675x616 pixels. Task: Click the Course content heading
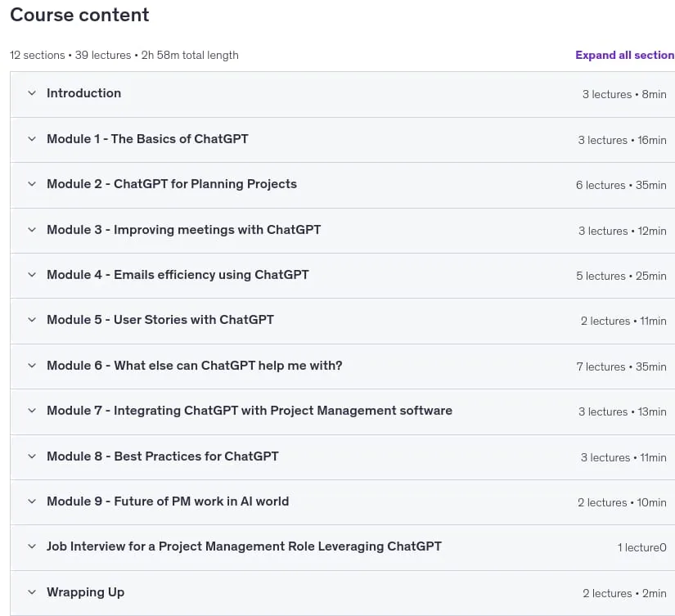(79, 15)
